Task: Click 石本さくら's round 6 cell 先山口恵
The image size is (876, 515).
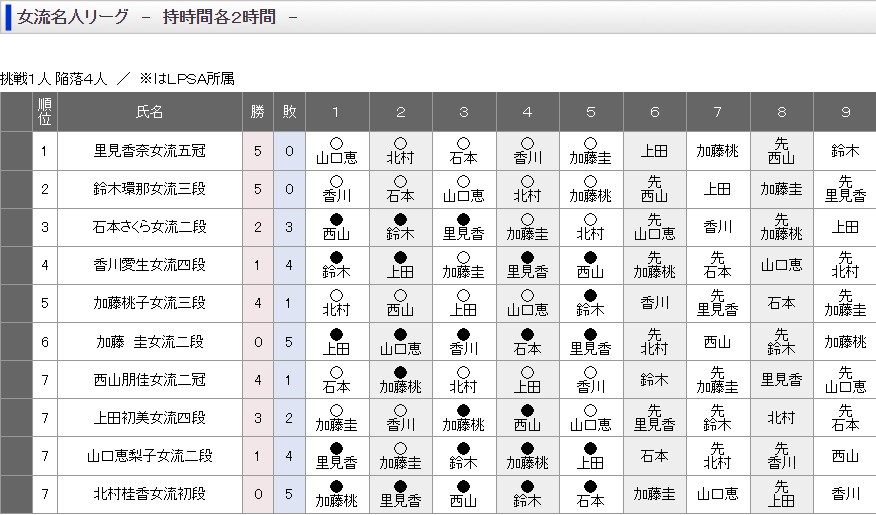Action: pyautogui.click(x=655, y=227)
